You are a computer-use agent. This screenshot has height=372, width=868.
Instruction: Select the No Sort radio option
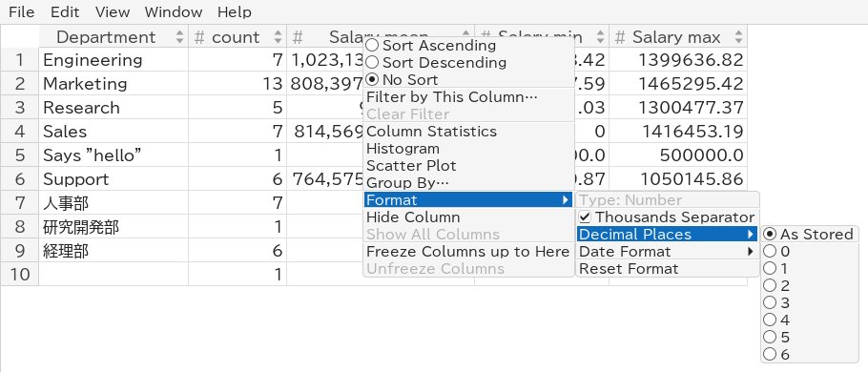tap(468, 80)
